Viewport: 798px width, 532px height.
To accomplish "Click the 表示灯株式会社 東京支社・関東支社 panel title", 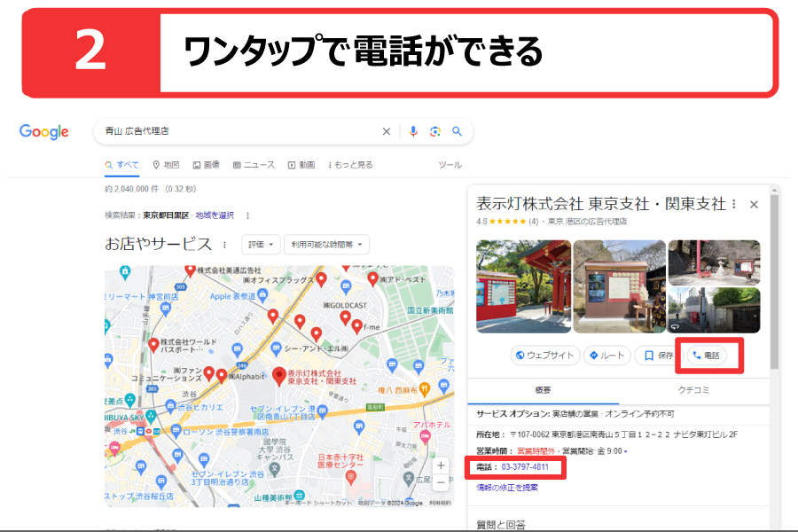I will 601,204.
